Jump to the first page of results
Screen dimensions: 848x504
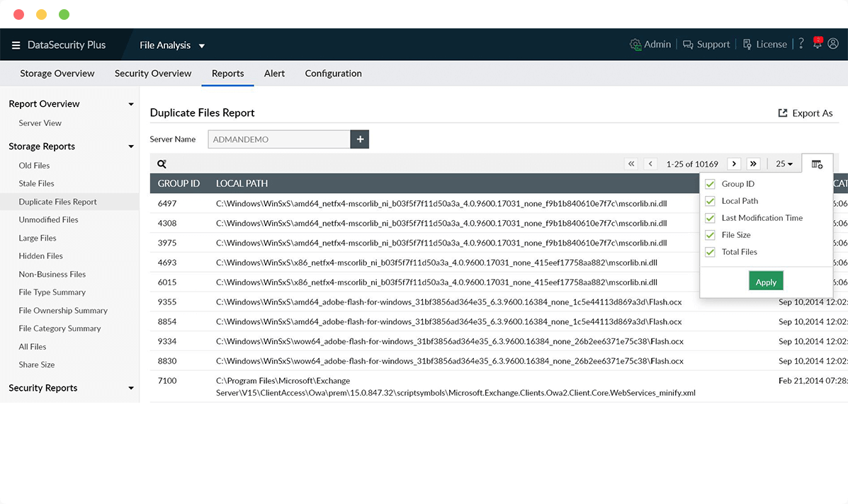(x=631, y=164)
